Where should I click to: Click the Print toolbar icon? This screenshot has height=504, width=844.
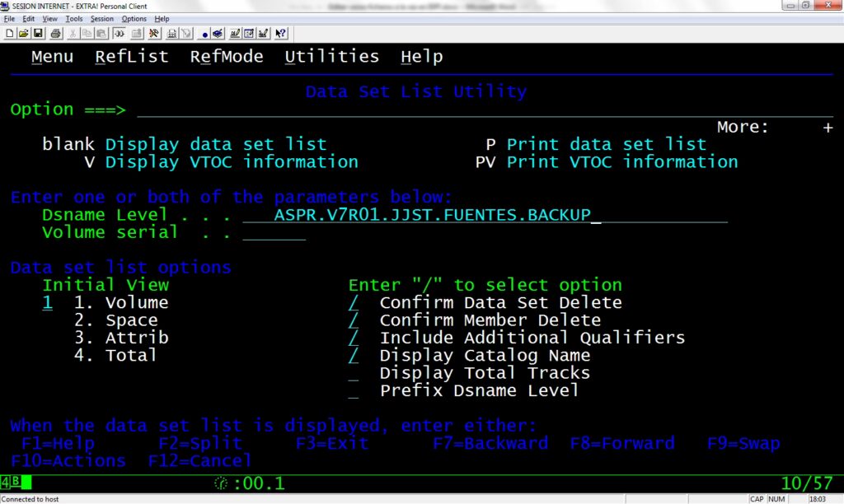55,34
